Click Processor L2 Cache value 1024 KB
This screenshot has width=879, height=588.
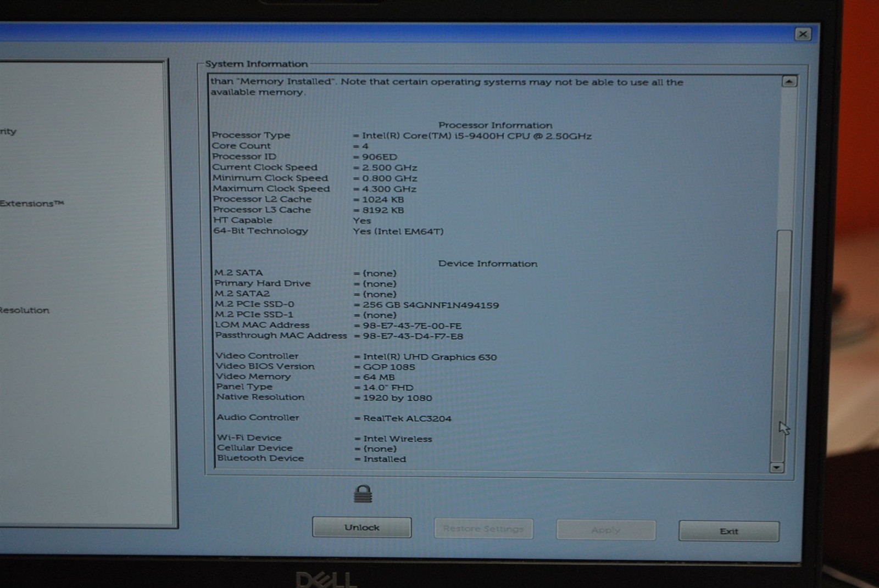point(383,199)
